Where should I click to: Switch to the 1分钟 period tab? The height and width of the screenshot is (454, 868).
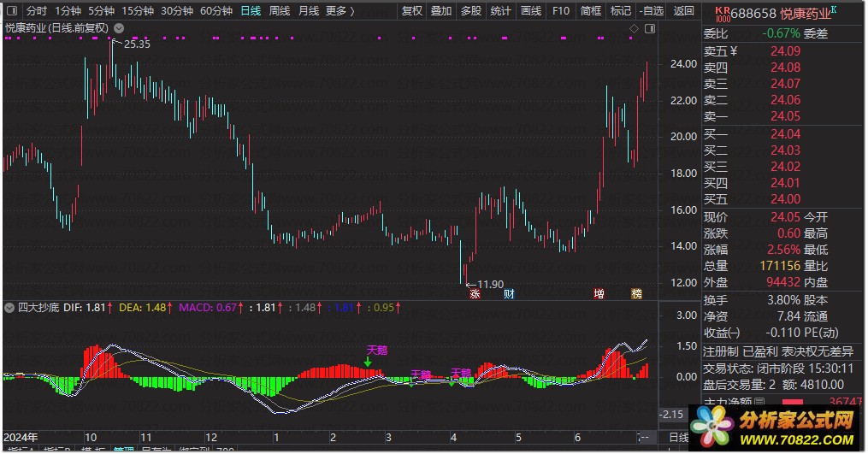point(68,10)
